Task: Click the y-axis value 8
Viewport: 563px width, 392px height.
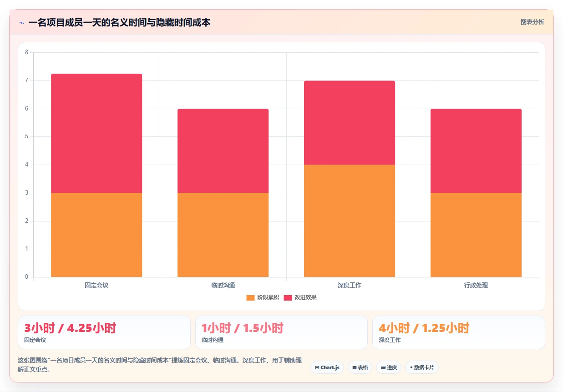Action: [26, 52]
